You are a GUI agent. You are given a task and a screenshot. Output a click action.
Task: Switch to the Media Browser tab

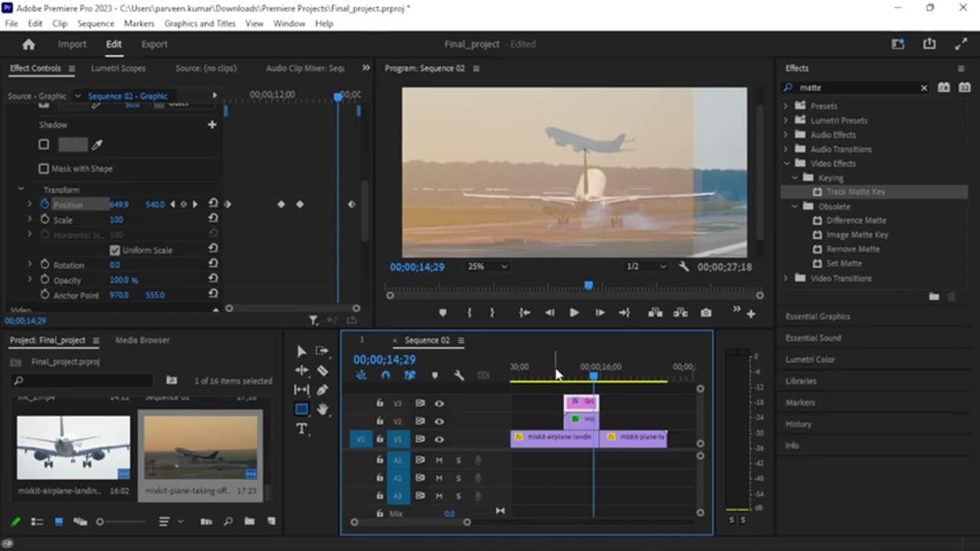(x=142, y=340)
